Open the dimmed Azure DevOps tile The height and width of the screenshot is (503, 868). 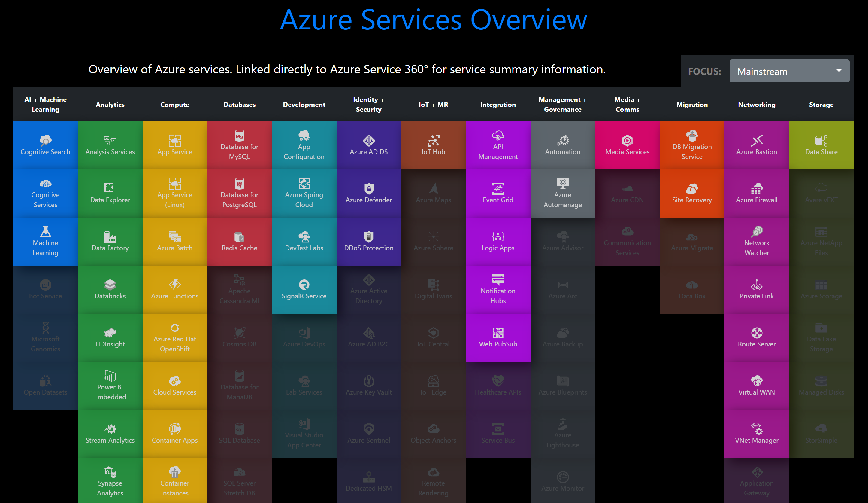click(x=304, y=337)
